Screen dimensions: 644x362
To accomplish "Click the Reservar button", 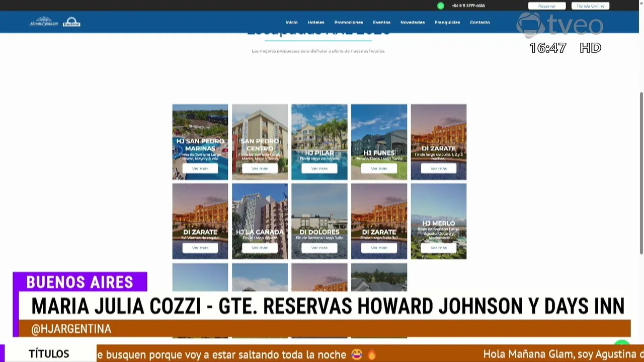I will click(x=547, y=6).
